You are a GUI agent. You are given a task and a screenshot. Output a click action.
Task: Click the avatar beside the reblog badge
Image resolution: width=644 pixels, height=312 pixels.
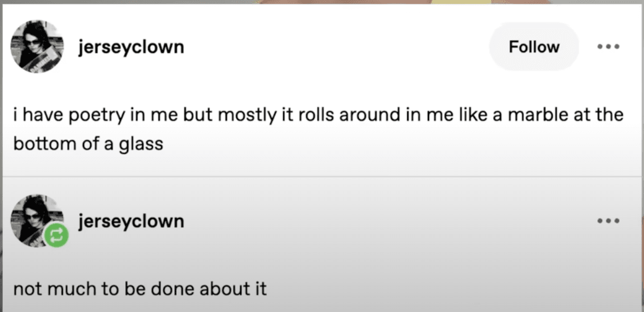pos(35,217)
